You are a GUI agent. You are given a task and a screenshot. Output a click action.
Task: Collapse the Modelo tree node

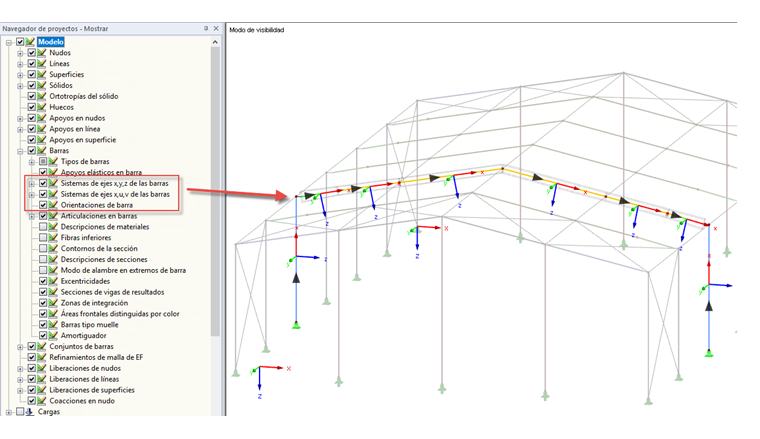(9, 42)
